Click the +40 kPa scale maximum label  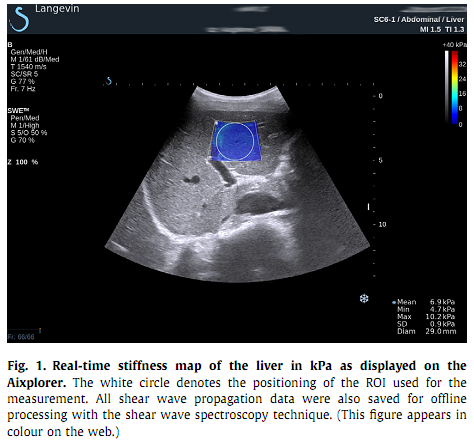click(x=455, y=45)
